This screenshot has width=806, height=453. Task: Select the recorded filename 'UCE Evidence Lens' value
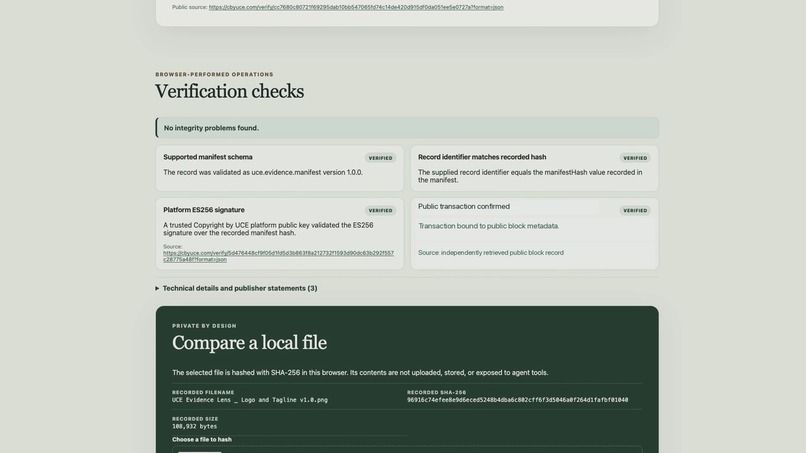[x=250, y=400]
